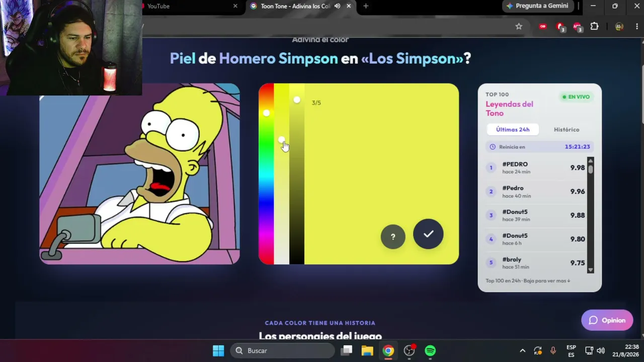The width and height of the screenshot is (644, 362).
Task: Click the leaderboard scroll up arrow
Action: pos(591,161)
